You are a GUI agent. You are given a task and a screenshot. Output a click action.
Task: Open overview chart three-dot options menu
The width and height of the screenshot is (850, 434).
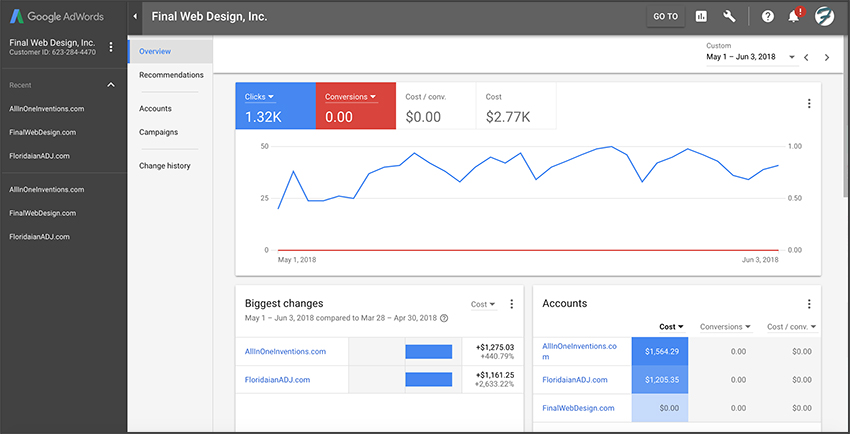(809, 103)
